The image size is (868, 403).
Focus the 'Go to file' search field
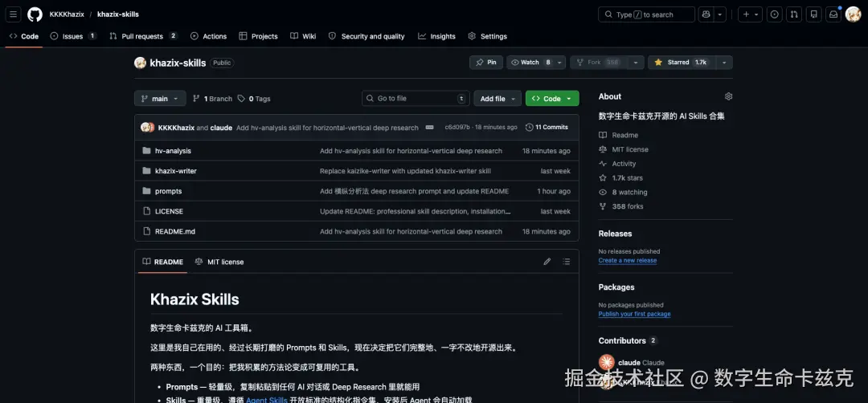pyautogui.click(x=416, y=99)
